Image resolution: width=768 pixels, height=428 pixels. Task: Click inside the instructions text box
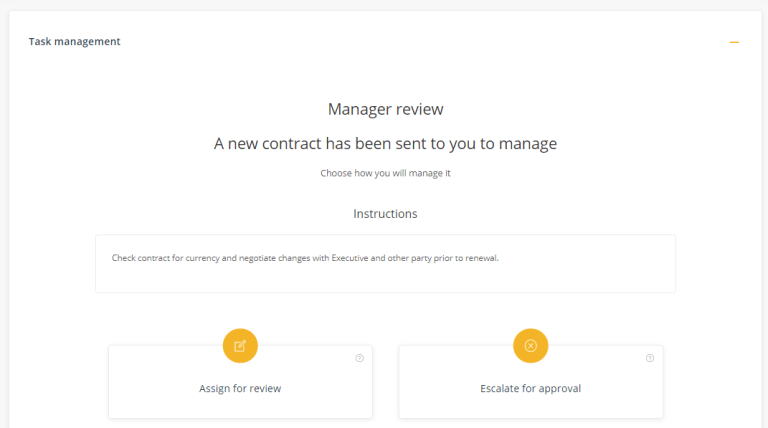click(385, 264)
